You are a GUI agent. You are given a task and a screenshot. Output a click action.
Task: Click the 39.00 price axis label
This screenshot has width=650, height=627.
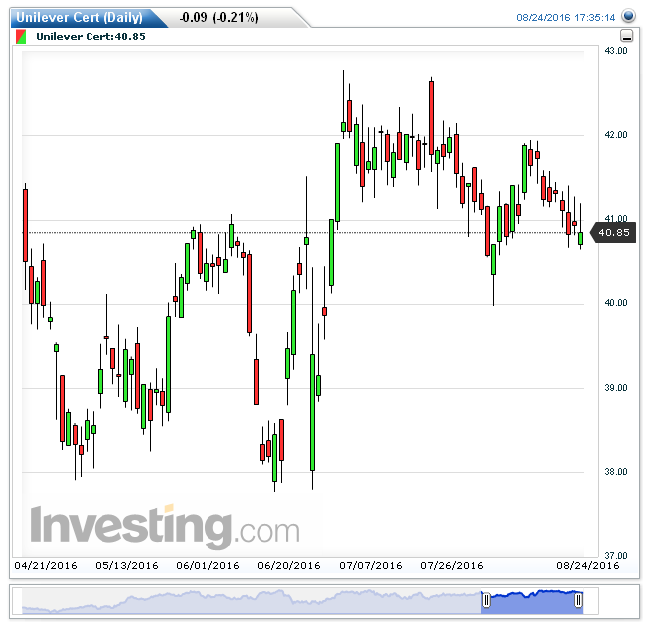[x=616, y=387]
